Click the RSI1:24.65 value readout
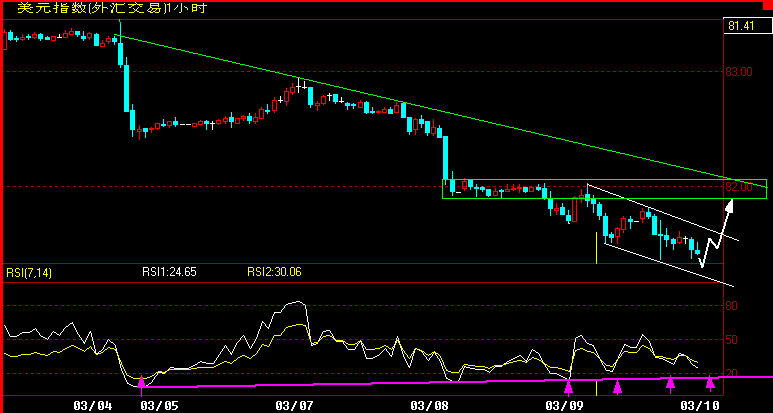The width and height of the screenshot is (773, 413). point(169,272)
